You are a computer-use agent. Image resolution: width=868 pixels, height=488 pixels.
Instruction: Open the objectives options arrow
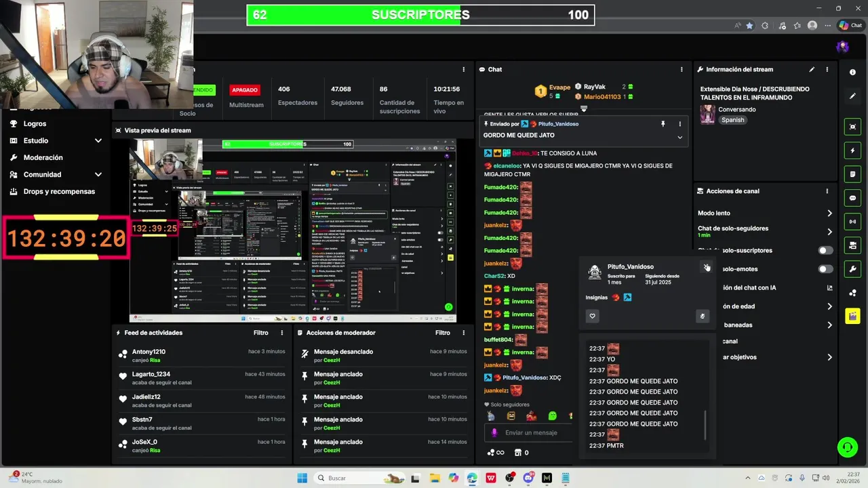[829, 357]
